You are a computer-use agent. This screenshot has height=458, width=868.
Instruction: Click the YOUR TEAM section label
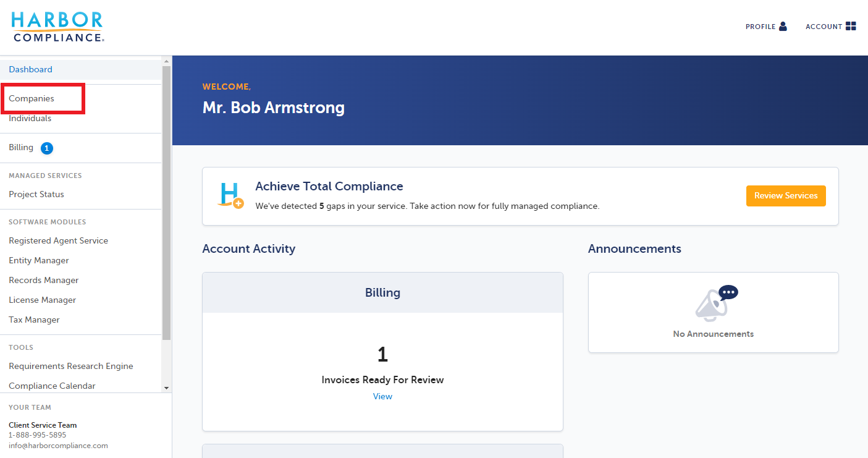(30, 407)
